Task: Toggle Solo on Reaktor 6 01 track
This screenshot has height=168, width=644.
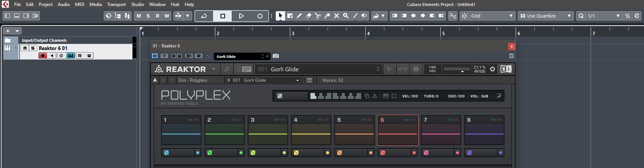Action: (x=33, y=48)
